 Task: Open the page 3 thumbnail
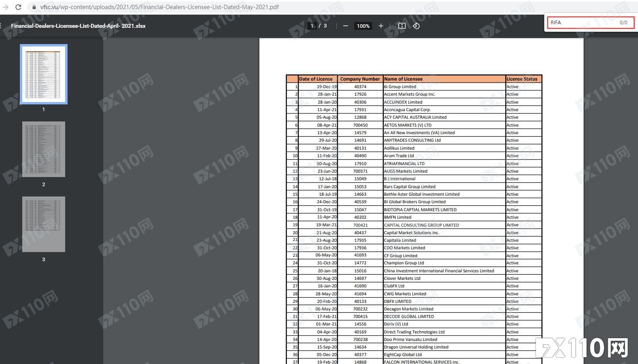(x=44, y=224)
